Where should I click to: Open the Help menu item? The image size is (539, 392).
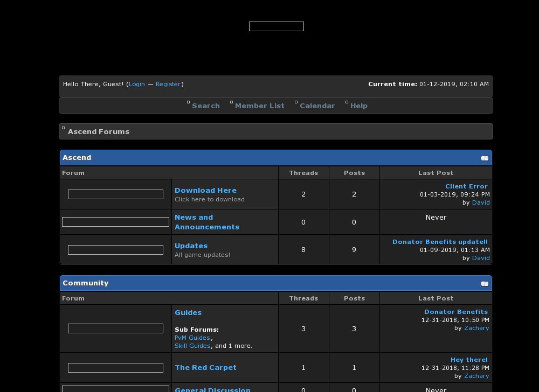click(358, 106)
